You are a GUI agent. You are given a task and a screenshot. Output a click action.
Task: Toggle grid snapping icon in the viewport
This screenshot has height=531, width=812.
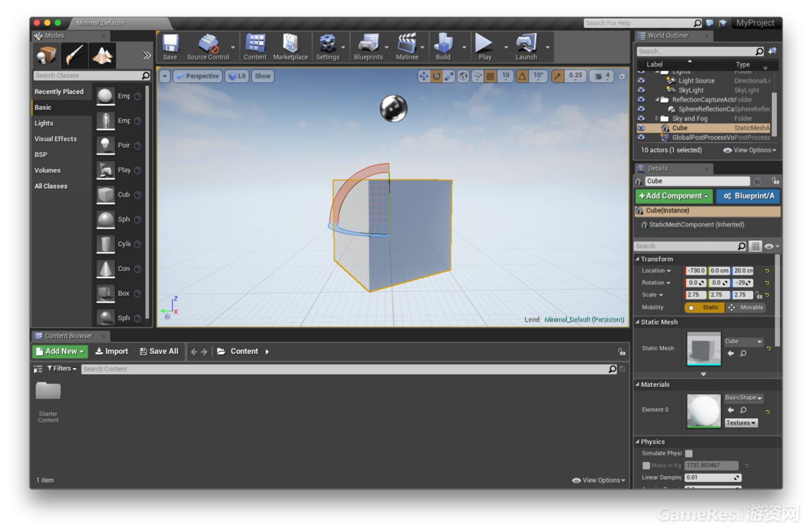490,76
